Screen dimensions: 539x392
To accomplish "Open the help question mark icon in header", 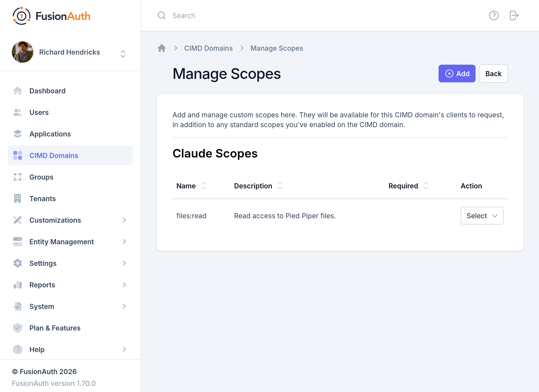I will click(494, 16).
